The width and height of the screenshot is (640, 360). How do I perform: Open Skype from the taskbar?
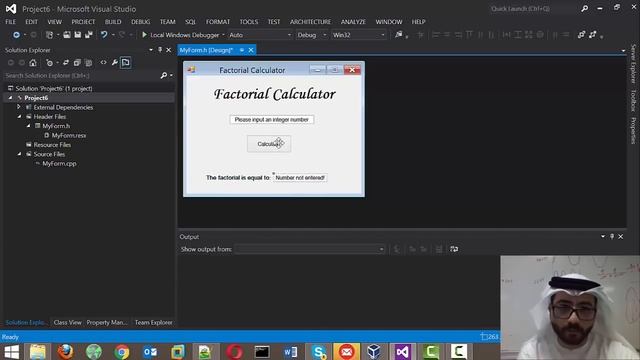tap(319, 351)
